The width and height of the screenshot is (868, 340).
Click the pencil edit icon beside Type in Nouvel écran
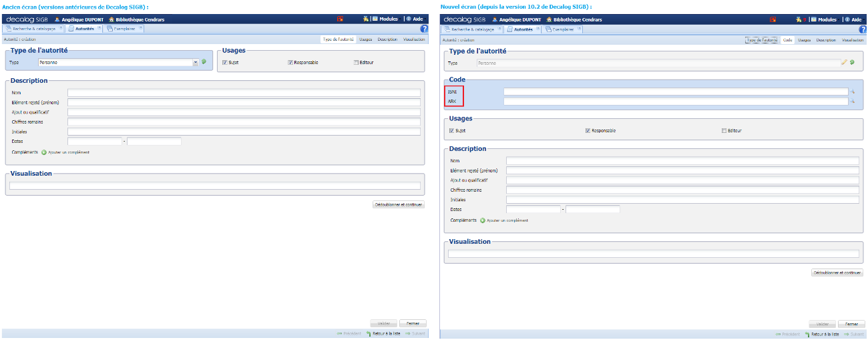tap(844, 62)
